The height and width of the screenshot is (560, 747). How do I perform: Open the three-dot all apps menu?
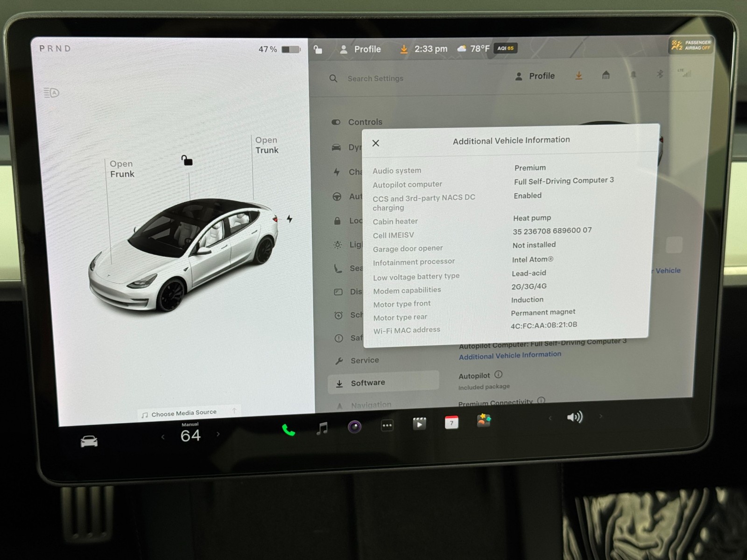pos(387,425)
